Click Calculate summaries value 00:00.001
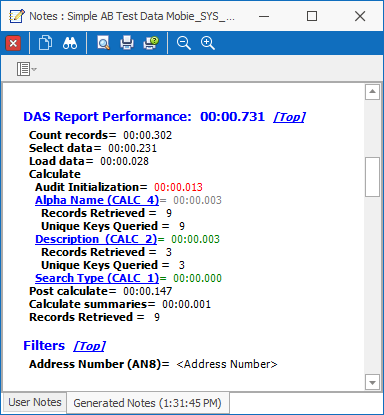This screenshot has width=384, height=415. click(x=186, y=304)
